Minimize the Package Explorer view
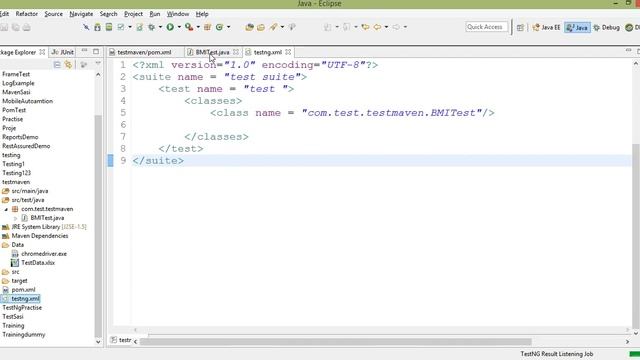This screenshot has height=360, width=640. point(84,51)
